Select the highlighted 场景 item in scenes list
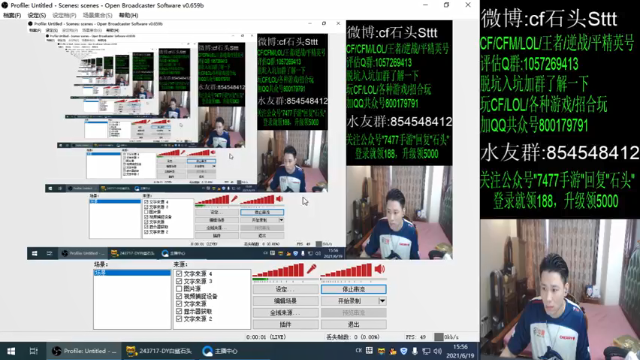640x360 pixels. [x=132, y=273]
